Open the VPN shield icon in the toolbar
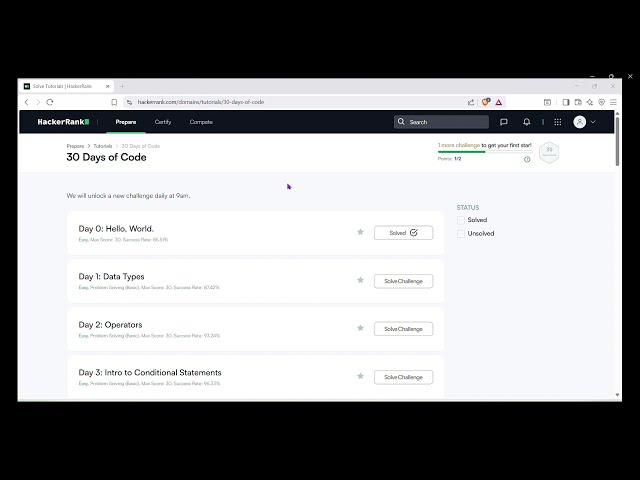The height and width of the screenshot is (480, 640). pos(602,102)
